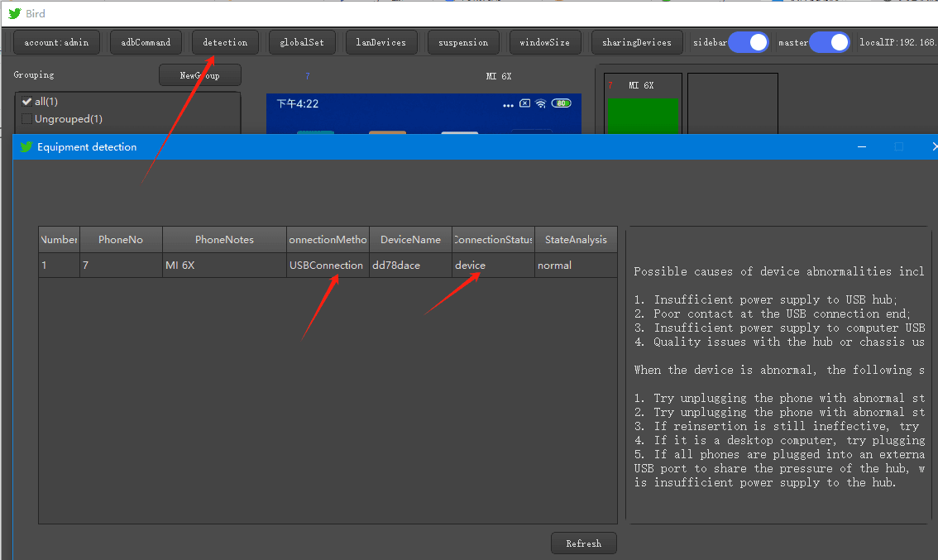Check the Ungrouped(1) checkbox
This screenshot has height=560, width=938.
(26, 118)
